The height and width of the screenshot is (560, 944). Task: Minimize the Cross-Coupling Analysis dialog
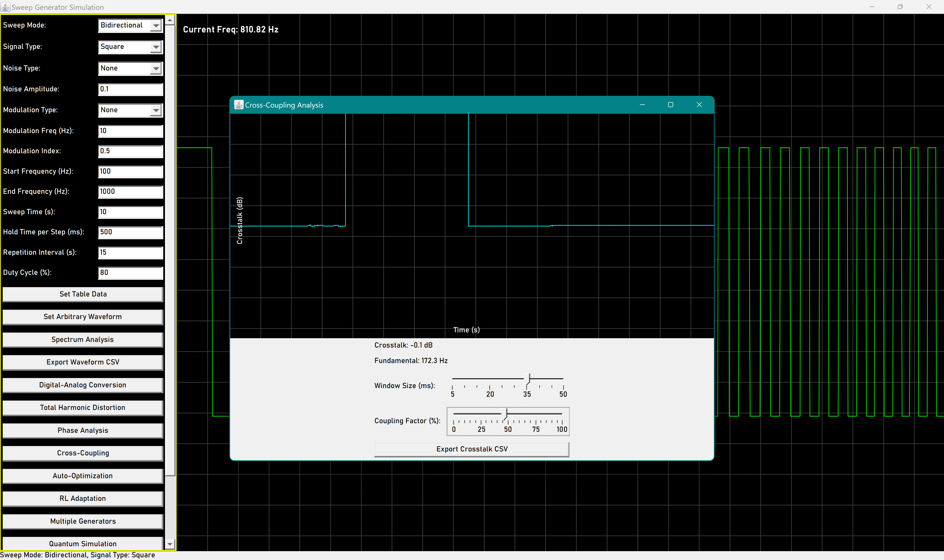[x=642, y=105]
